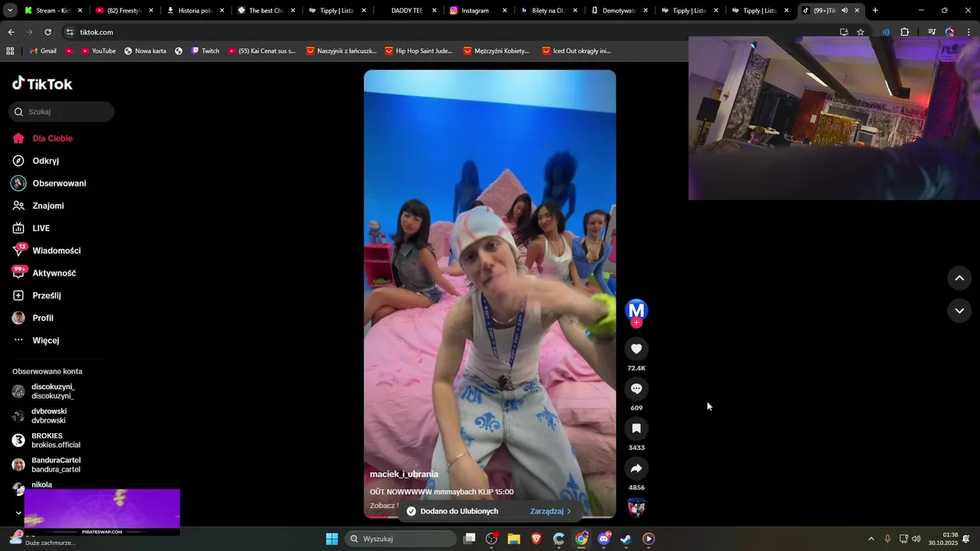The image size is (980, 551).
Task: Switch to the Bilety na browser tab
Action: [549, 11]
